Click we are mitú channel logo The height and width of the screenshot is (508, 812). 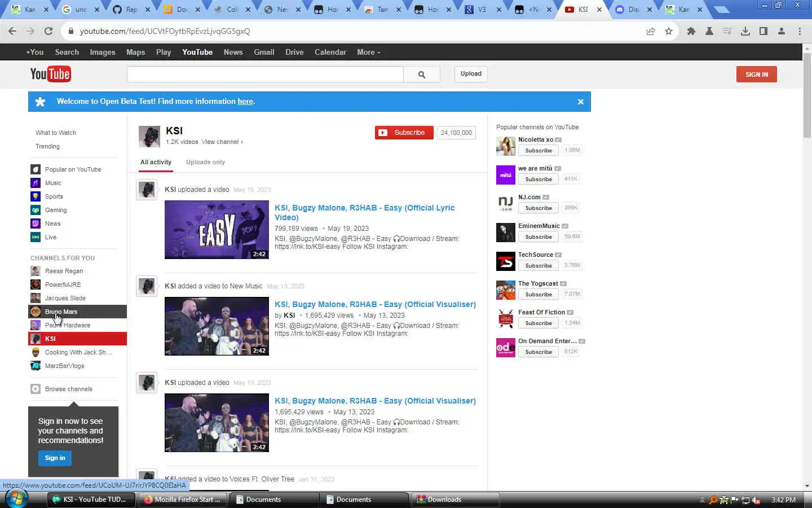(506, 175)
